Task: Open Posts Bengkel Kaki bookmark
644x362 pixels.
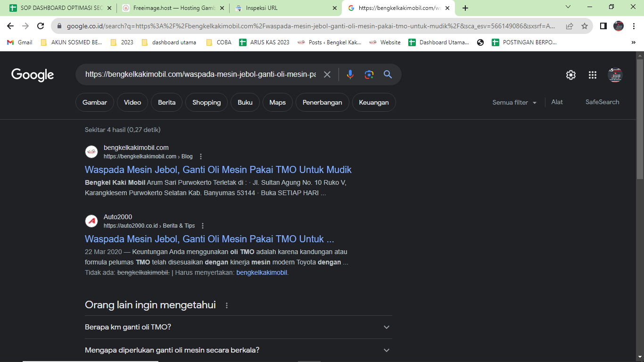Action: coord(330,42)
